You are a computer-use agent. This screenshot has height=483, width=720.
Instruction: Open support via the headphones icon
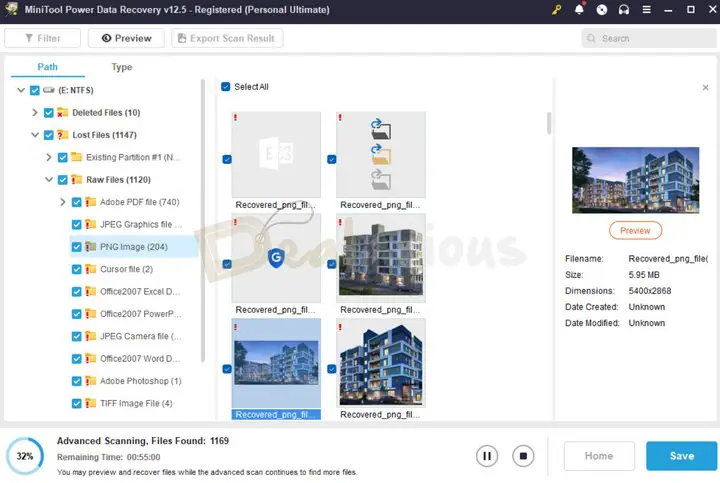coord(624,10)
